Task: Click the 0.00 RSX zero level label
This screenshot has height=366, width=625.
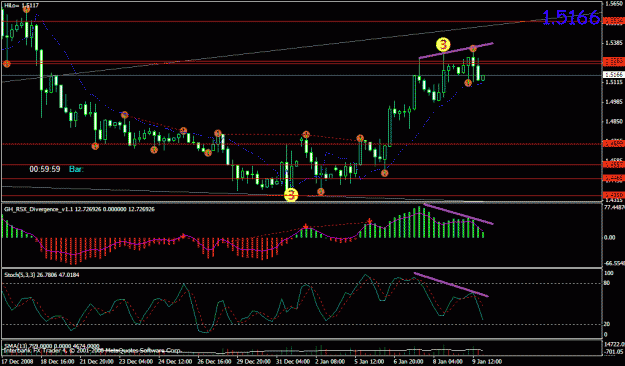Action: pos(610,238)
